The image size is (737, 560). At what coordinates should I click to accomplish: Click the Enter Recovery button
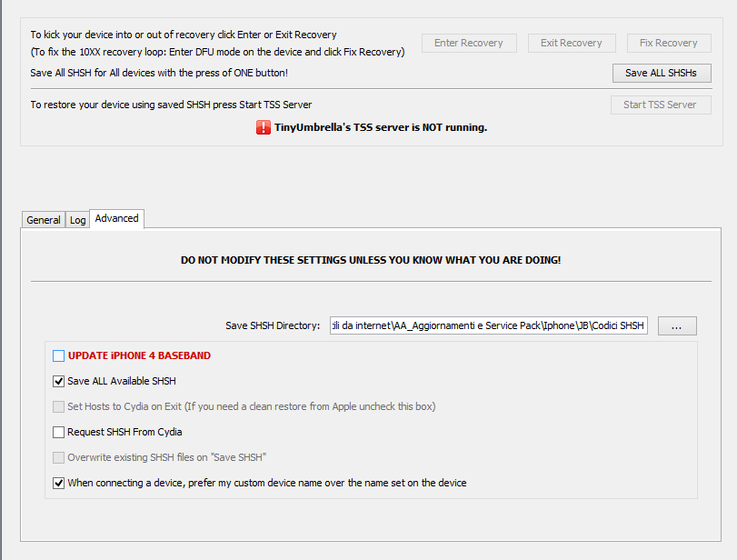click(x=469, y=44)
